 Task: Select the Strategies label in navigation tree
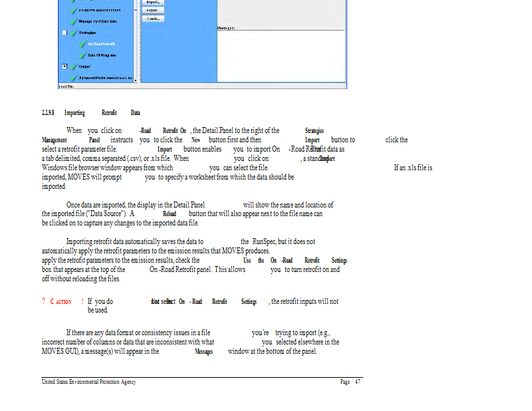pyautogui.click(x=87, y=33)
